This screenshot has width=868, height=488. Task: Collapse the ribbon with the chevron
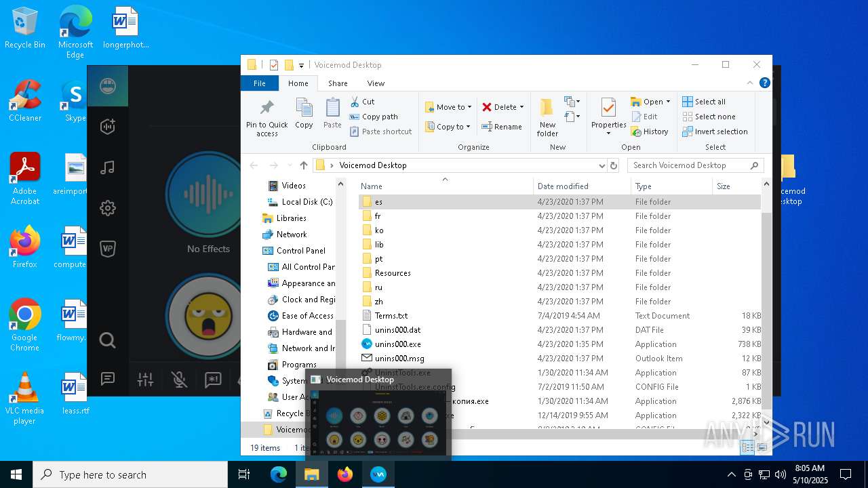pyautogui.click(x=750, y=83)
